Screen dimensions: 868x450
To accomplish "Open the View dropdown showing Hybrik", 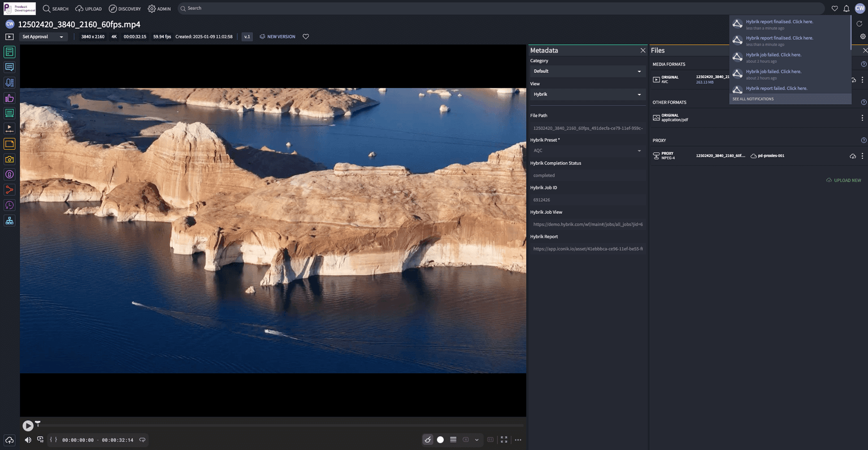I will click(x=587, y=94).
